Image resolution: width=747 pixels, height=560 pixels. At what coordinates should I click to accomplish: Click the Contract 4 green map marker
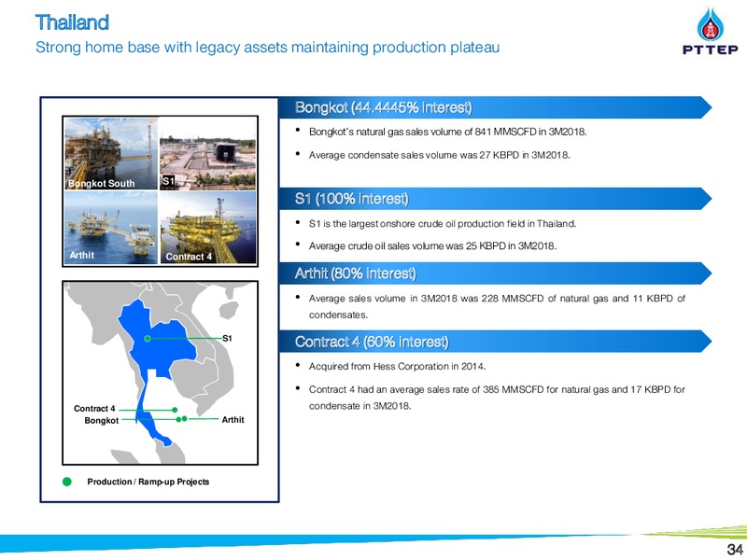[x=175, y=410]
